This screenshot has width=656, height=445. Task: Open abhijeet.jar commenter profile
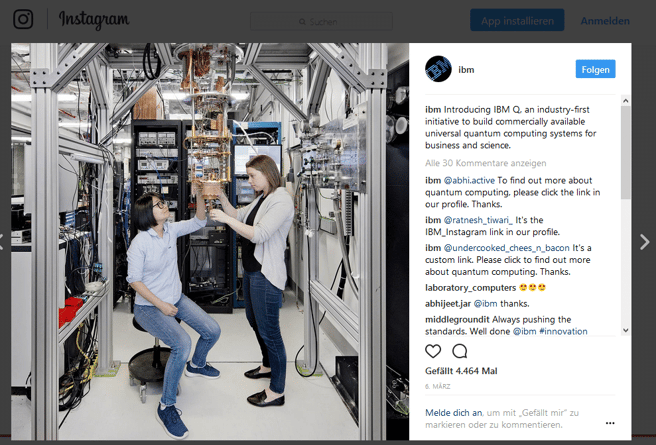[448, 304]
